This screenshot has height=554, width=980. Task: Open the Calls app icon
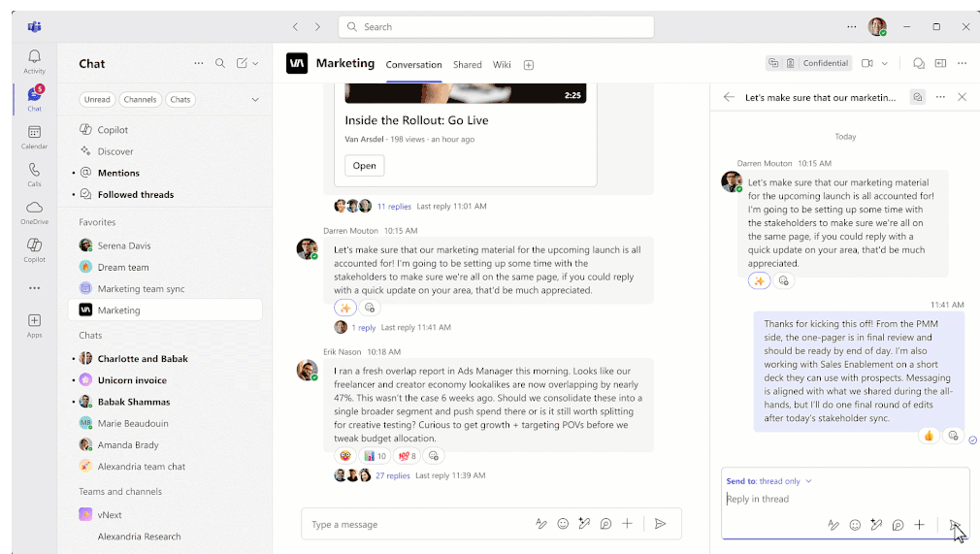click(34, 174)
